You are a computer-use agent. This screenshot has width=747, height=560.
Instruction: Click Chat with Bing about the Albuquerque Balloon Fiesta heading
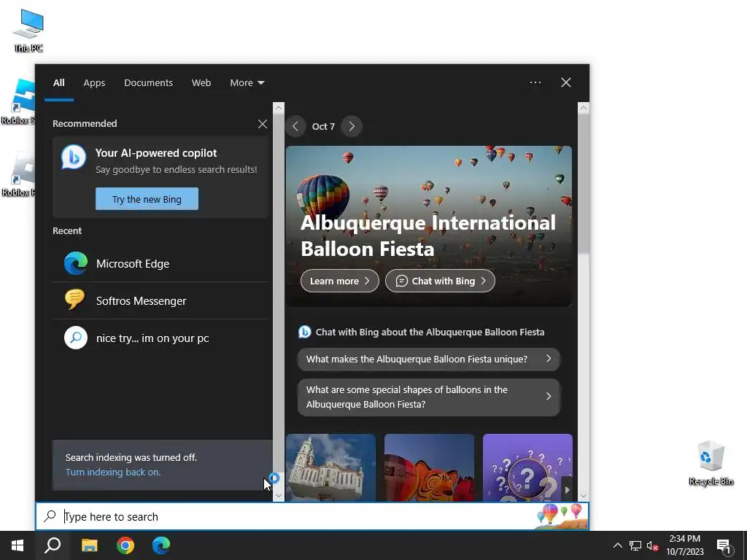[x=430, y=332]
